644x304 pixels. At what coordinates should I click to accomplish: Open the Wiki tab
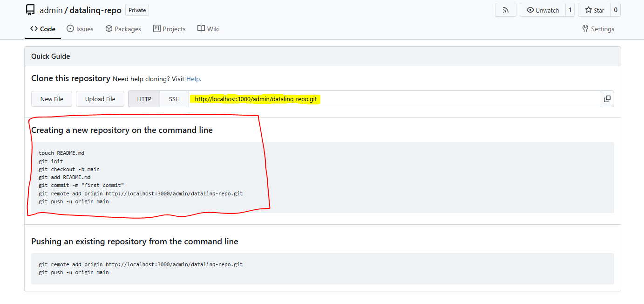pos(208,29)
